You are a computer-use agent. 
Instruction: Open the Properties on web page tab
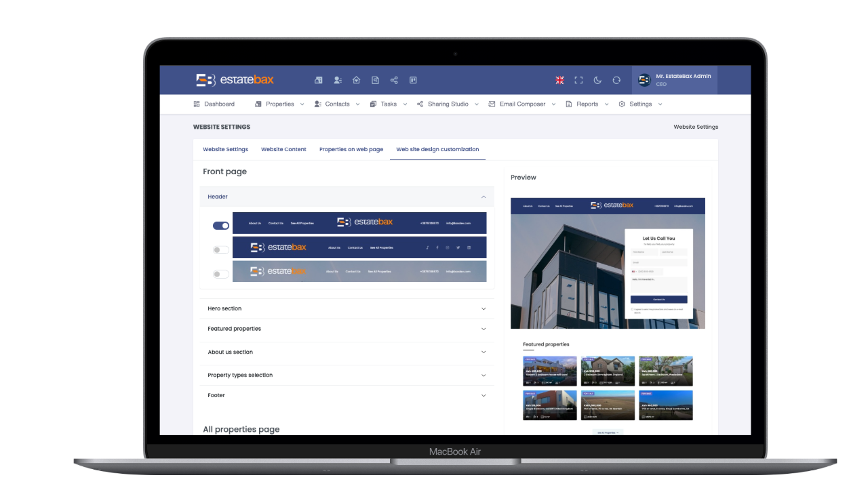[x=351, y=149]
